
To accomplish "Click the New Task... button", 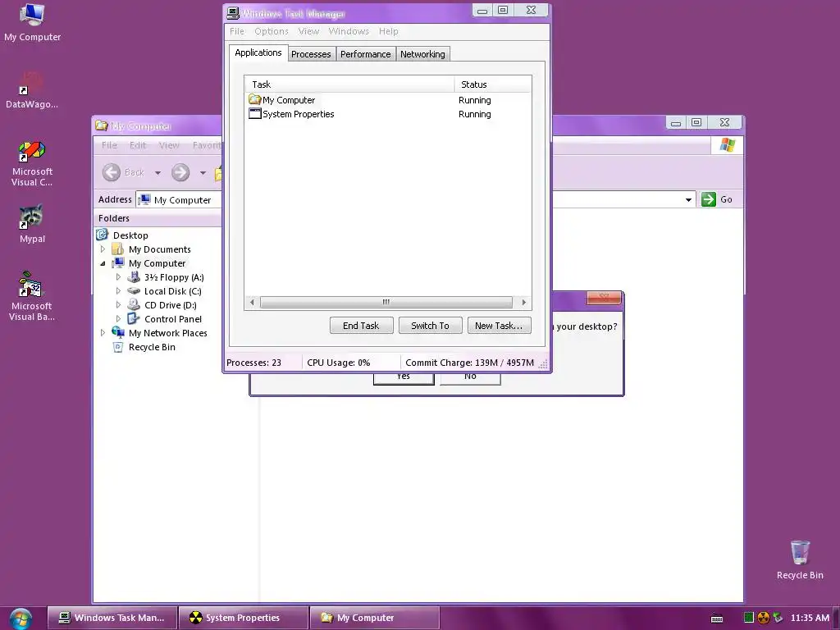I will pyautogui.click(x=499, y=325).
